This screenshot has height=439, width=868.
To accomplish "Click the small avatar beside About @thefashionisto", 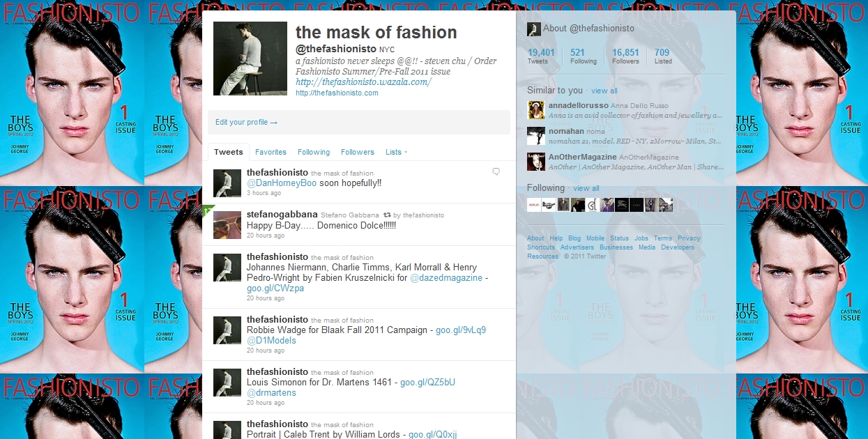I will click(533, 29).
